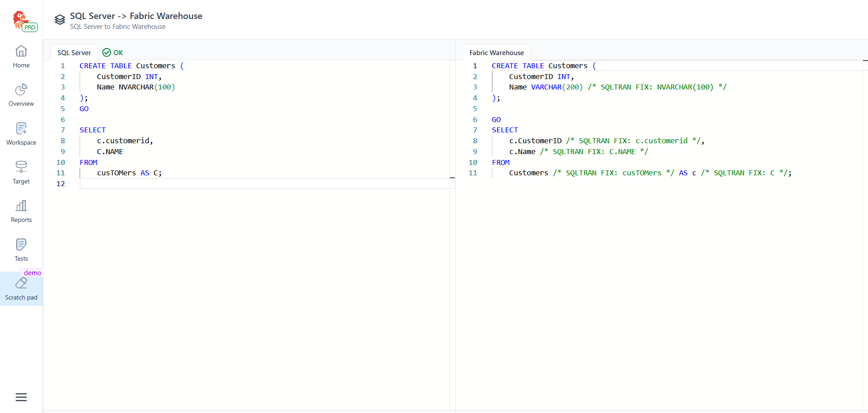Go to the Workspace section
This screenshot has width=868, height=413.
21,134
